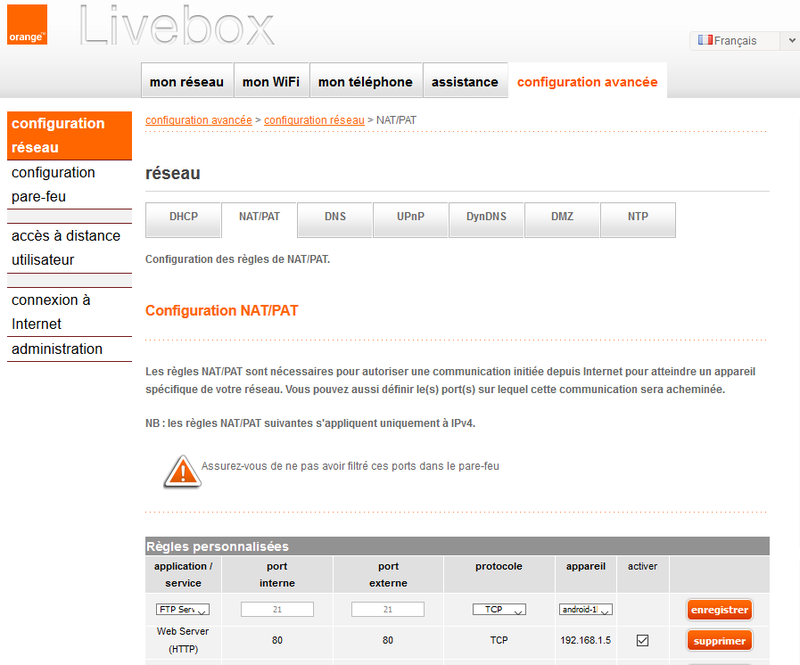Screen dimensions: 800x665
Task: Open the android-1 device dropdown
Action: pos(586,609)
